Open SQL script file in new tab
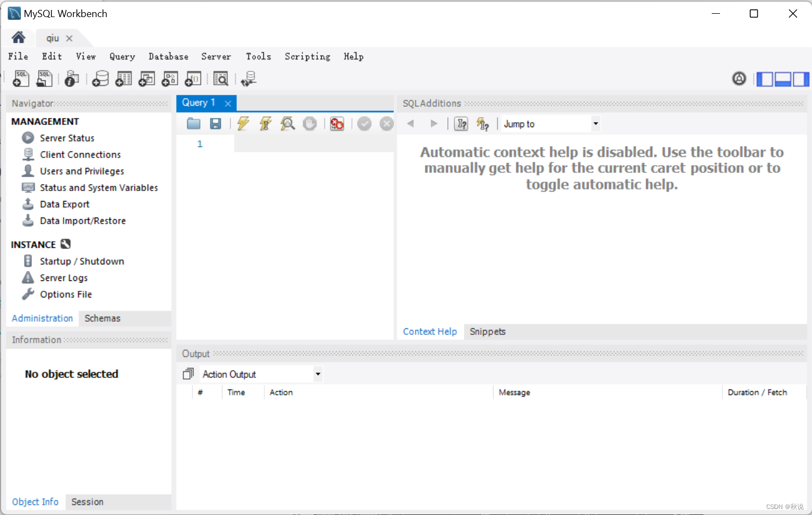Viewport: 812px width, 515px height. coord(45,79)
